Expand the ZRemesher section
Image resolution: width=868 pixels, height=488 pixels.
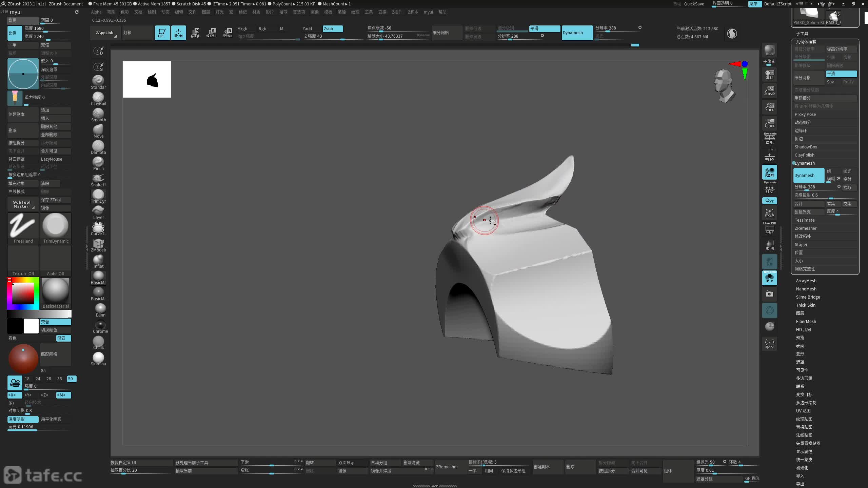(x=805, y=228)
